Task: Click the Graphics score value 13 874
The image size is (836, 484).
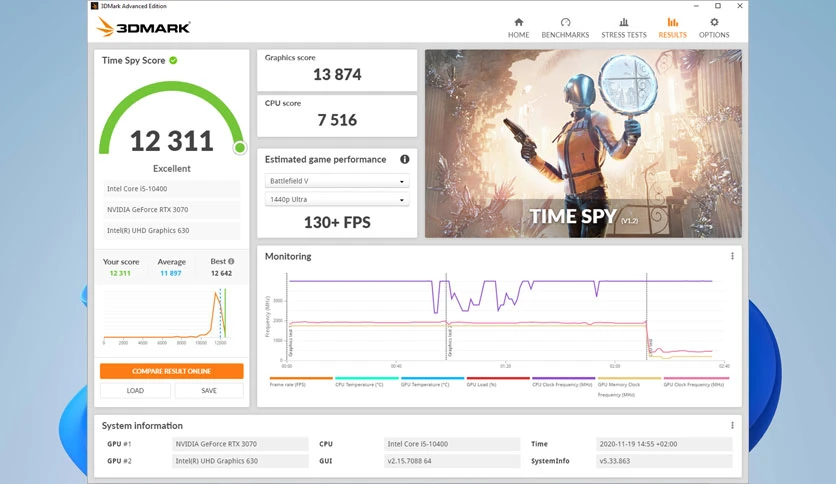Action: click(x=337, y=75)
